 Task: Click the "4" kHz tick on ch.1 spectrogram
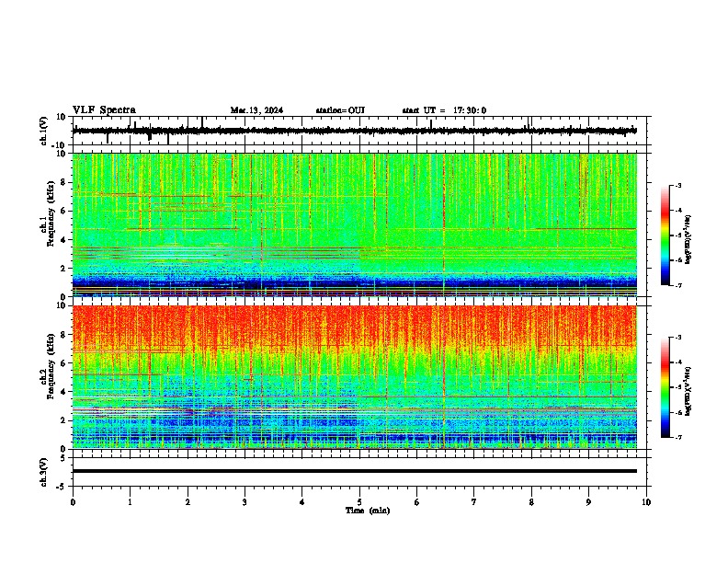[x=63, y=240]
